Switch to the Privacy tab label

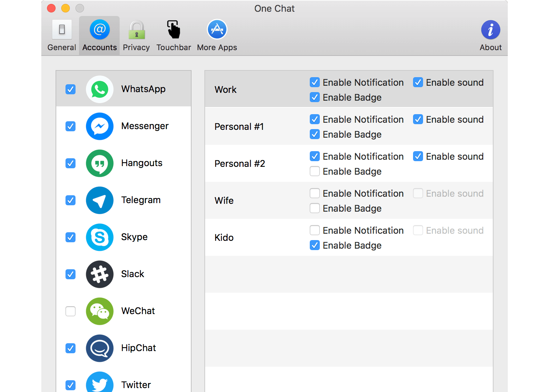[x=136, y=48]
